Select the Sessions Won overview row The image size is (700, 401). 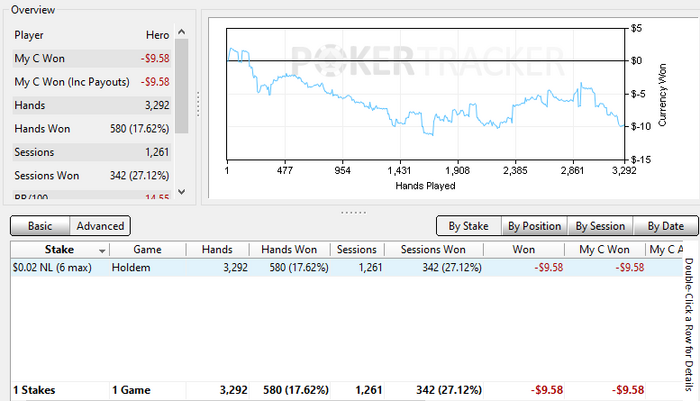92,175
